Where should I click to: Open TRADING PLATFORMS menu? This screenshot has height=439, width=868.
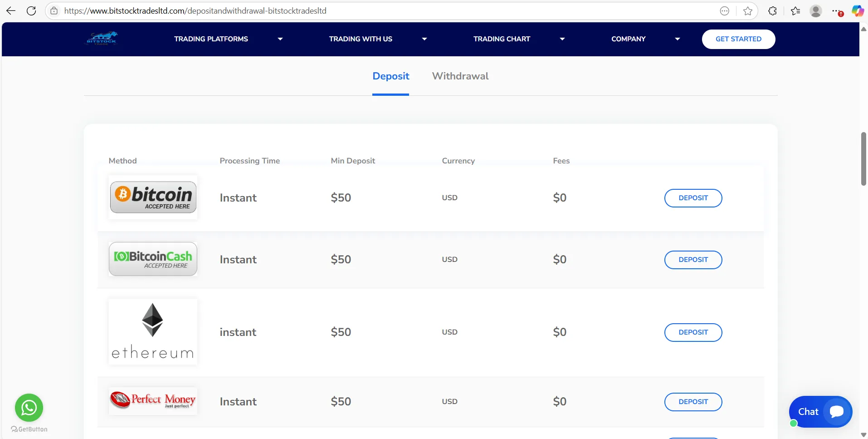click(211, 39)
